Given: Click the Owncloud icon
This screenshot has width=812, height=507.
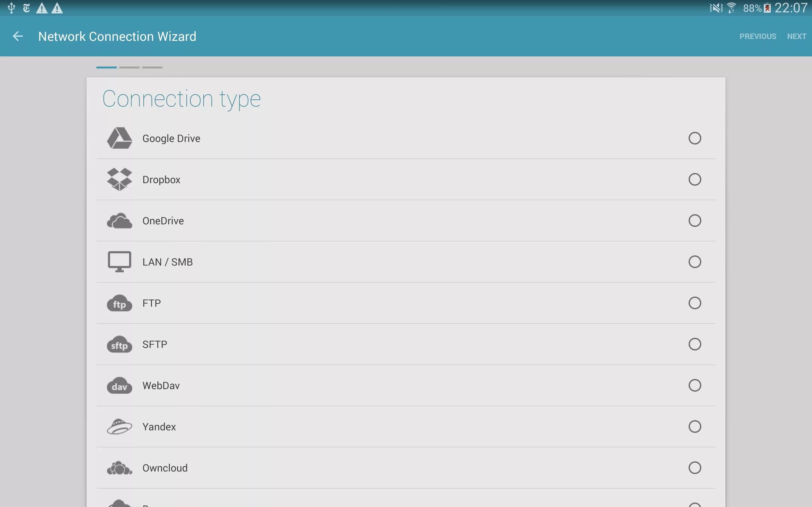Looking at the screenshot, I should point(120,468).
